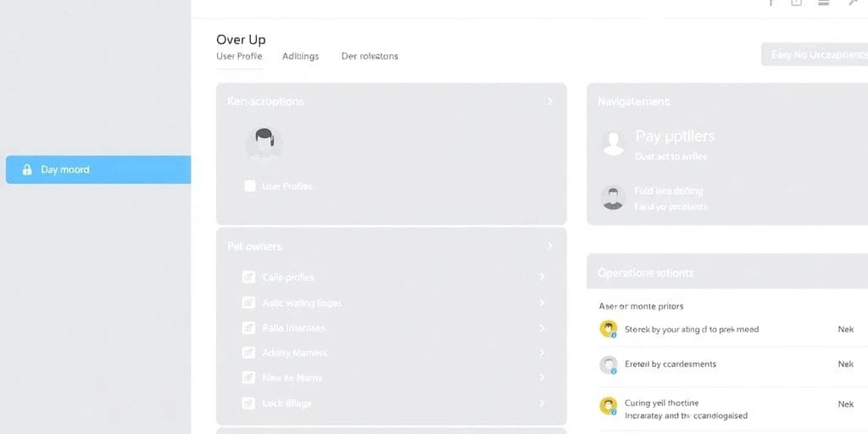The height and width of the screenshot is (434, 868).
Task: Open the chevron on Ralla Interases row
Action: pos(542,328)
